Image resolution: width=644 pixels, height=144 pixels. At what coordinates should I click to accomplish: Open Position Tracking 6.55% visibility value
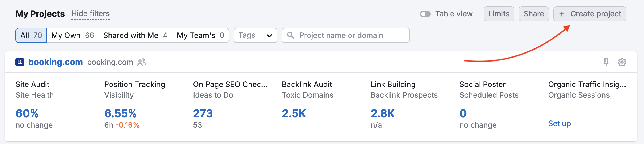point(121,113)
